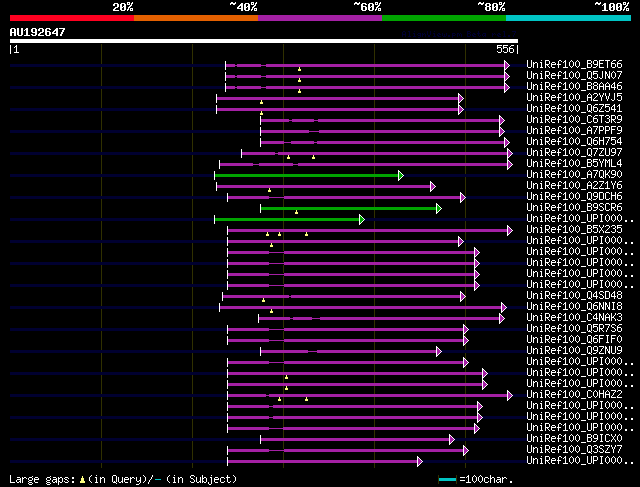Select the UniRef100_Q6NNI8 label

coord(574,307)
